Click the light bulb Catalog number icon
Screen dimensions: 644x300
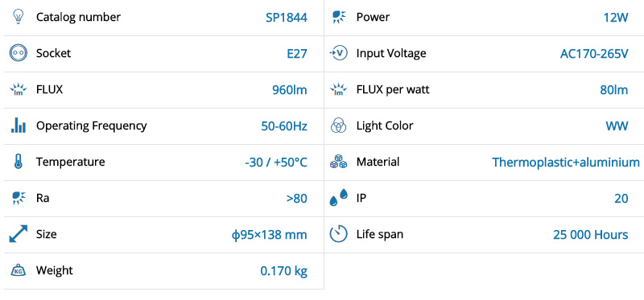click(18, 17)
